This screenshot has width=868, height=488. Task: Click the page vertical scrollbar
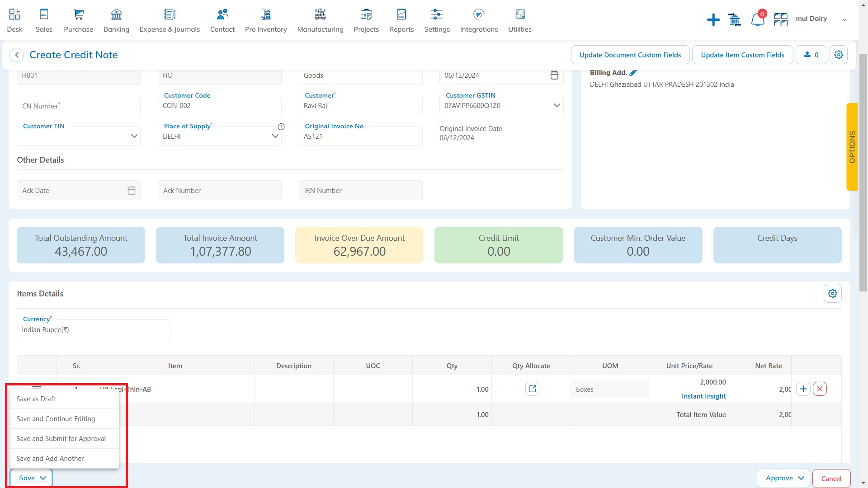863,172
